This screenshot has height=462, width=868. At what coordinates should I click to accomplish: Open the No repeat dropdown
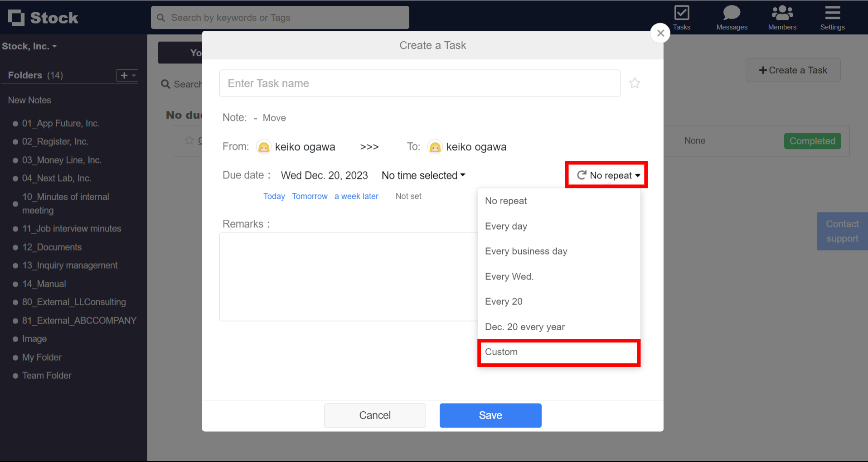[x=611, y=175]
